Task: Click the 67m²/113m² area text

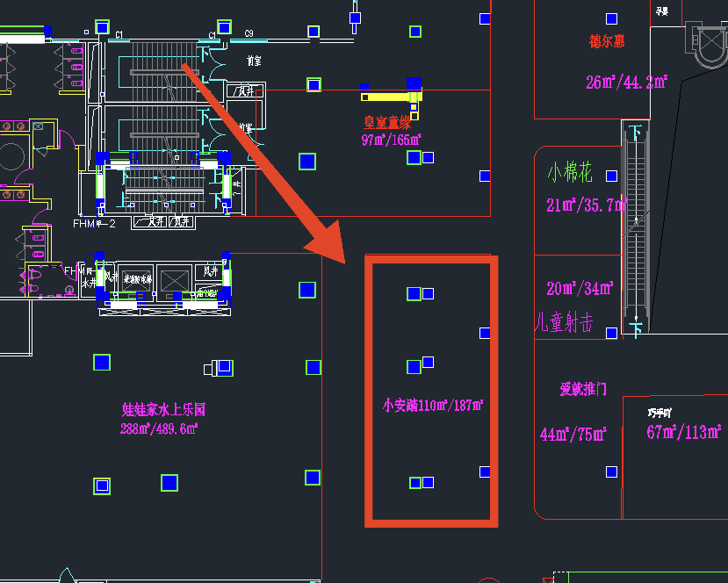Action: pos(684,432)
